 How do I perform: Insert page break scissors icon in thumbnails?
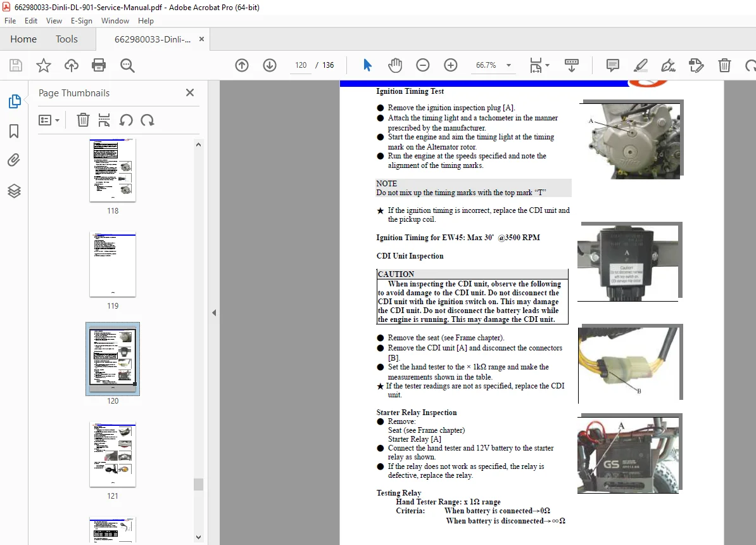(104, 120)
